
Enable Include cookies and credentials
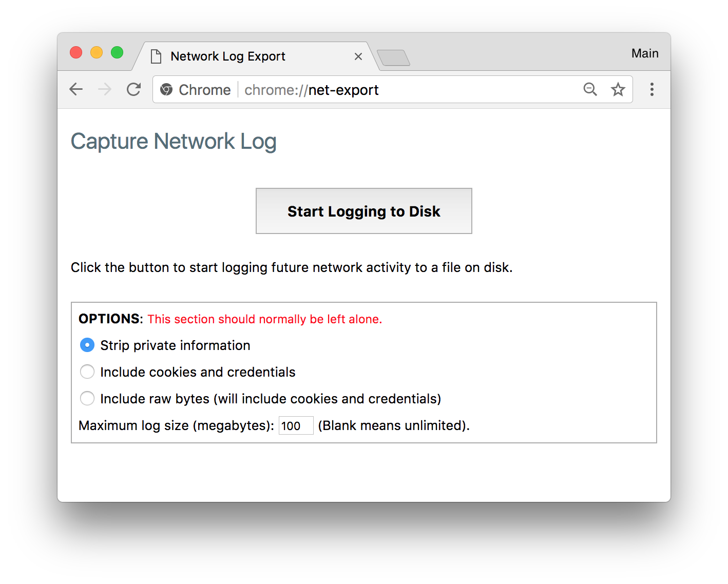[x=87, y=372]
